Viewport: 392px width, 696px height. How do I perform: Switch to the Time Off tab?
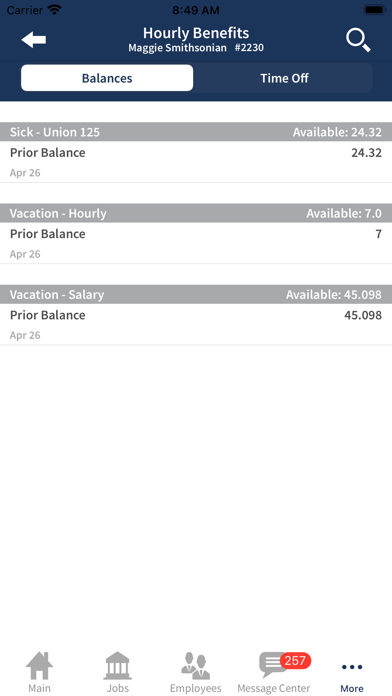click(x=284, y=78)
